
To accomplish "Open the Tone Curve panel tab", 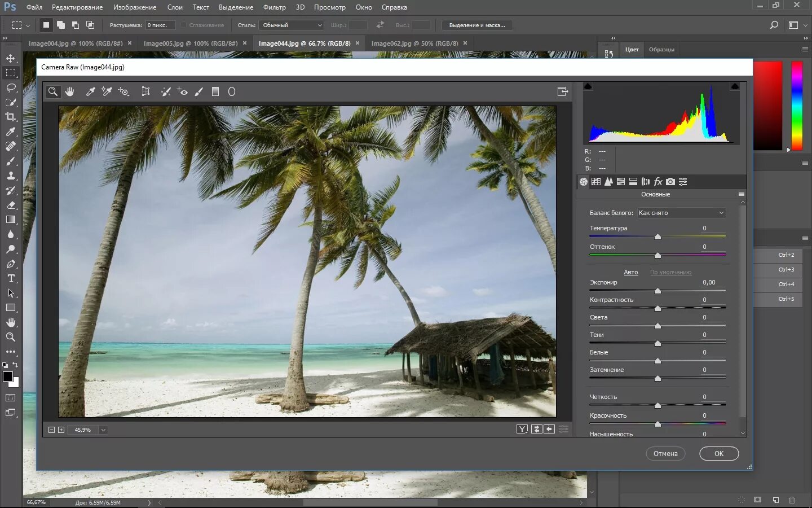I will [x=596, y=182].
